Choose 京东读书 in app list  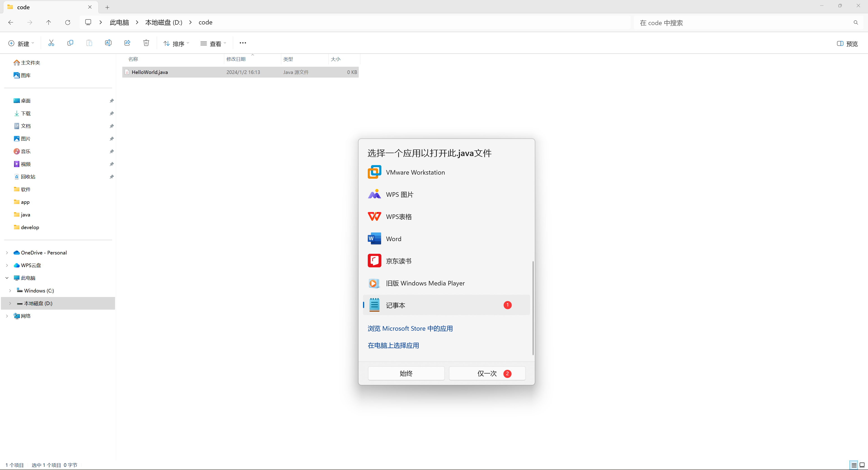point(446,261)
